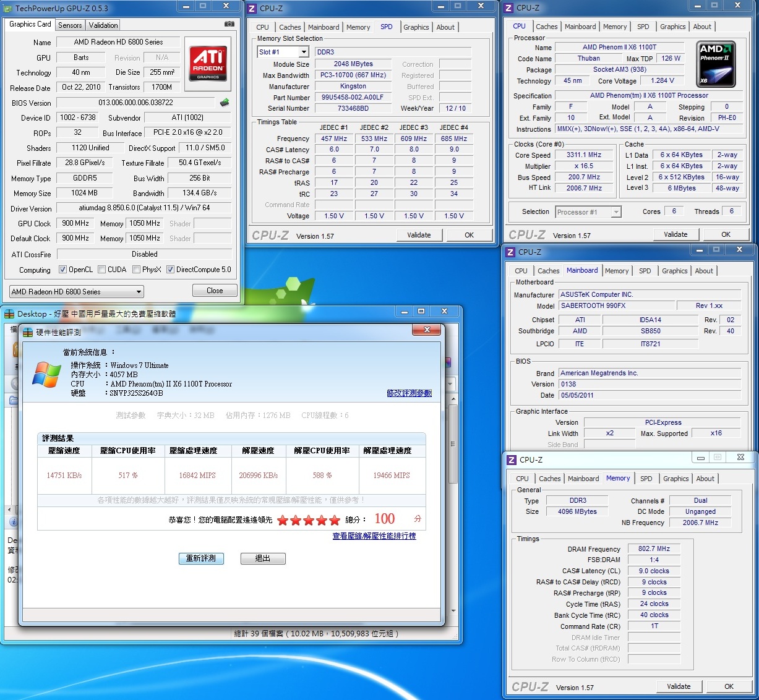
Task: Click the ATI Radeon logo image
Action: (208, 62)
